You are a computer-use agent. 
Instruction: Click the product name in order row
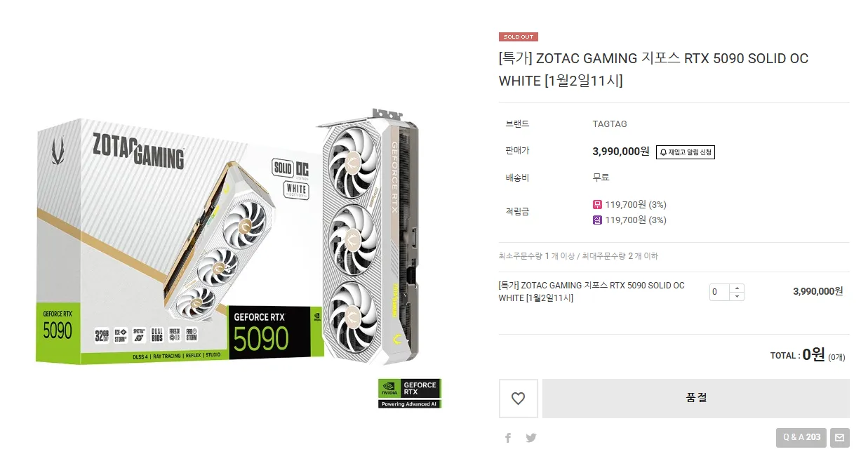coord(592,292)
